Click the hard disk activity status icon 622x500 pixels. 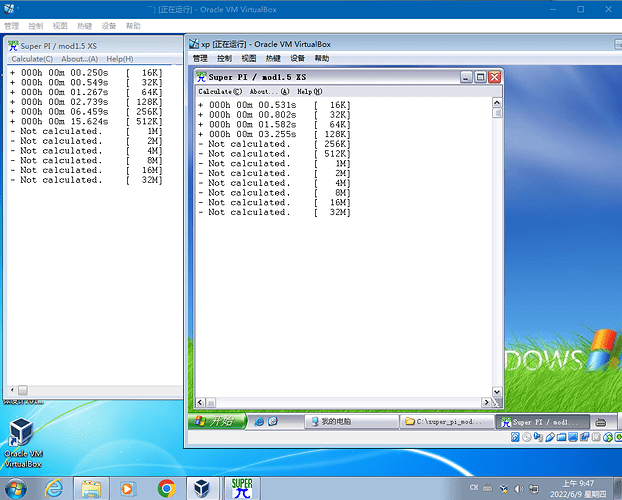click(x=515, y=437)
